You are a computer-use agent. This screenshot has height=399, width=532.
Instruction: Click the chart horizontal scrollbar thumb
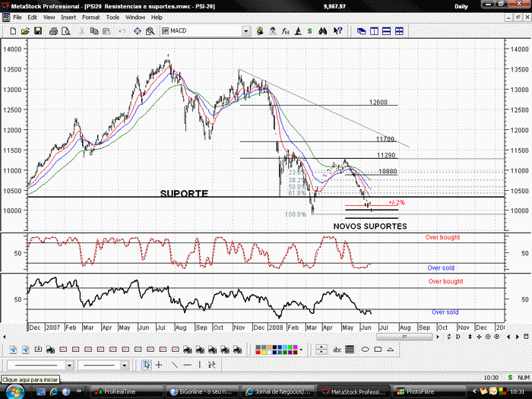(x=404, y=337)
